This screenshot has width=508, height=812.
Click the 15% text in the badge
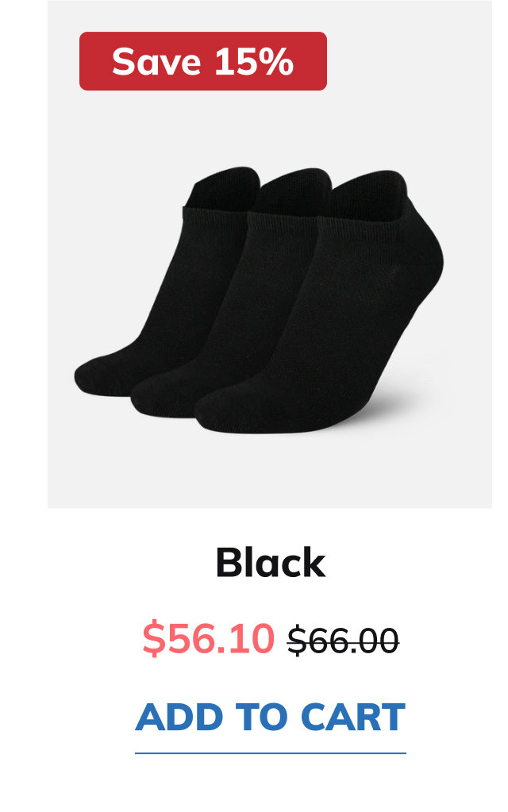[x=254, y=62]
